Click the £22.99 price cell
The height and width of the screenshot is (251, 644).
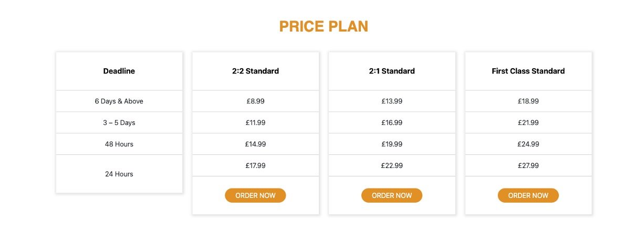point(392,165)
